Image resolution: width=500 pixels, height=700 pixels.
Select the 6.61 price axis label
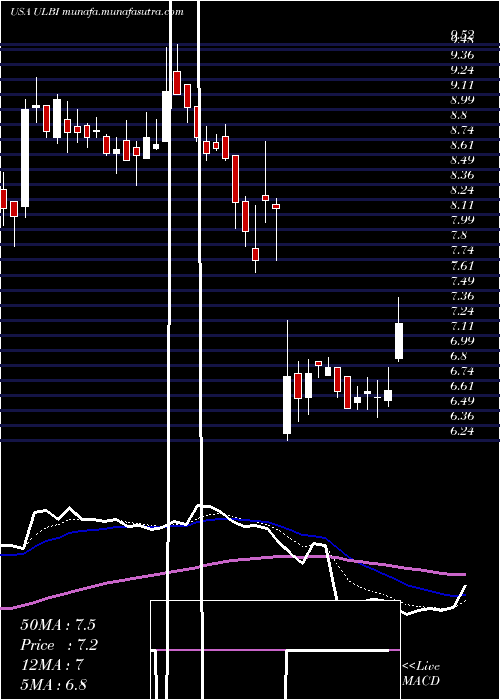pyautogui.click(x=462, y=386)
